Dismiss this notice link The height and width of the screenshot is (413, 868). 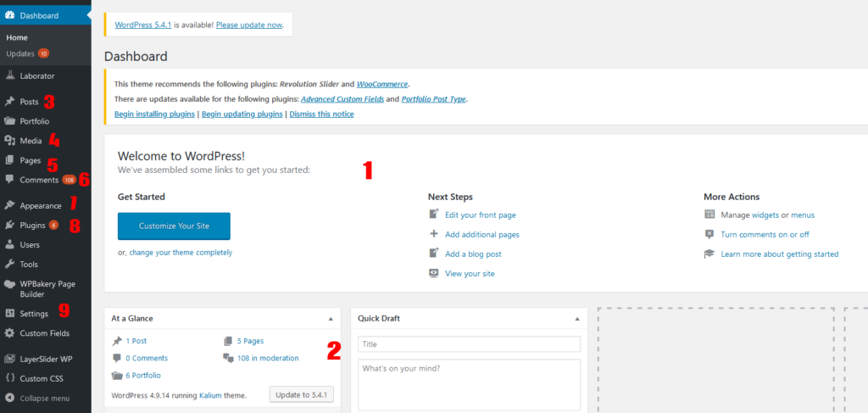pyautogui.click(x=321, y=114)
